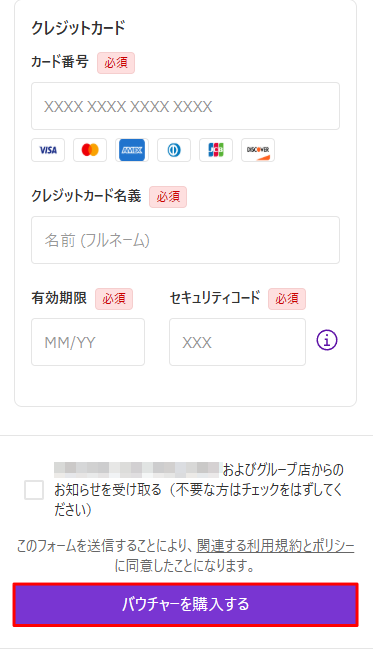This screenshot has height=649, width=373.
Task: Click the 必須 badge next to カード番号
Action: coord(116,63)
